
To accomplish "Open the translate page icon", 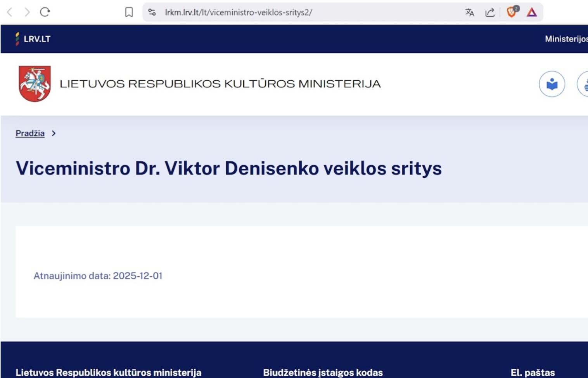I will 470,12.
